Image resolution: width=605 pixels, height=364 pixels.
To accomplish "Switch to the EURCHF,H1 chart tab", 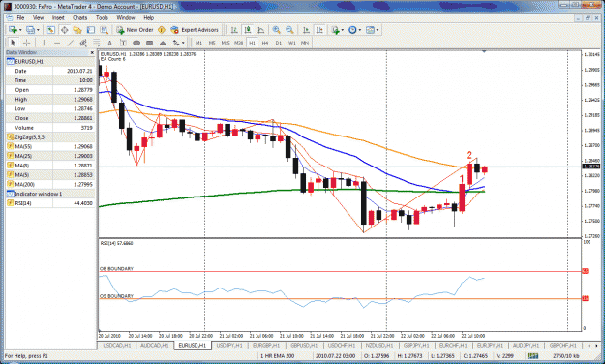I will click(453, 345).
